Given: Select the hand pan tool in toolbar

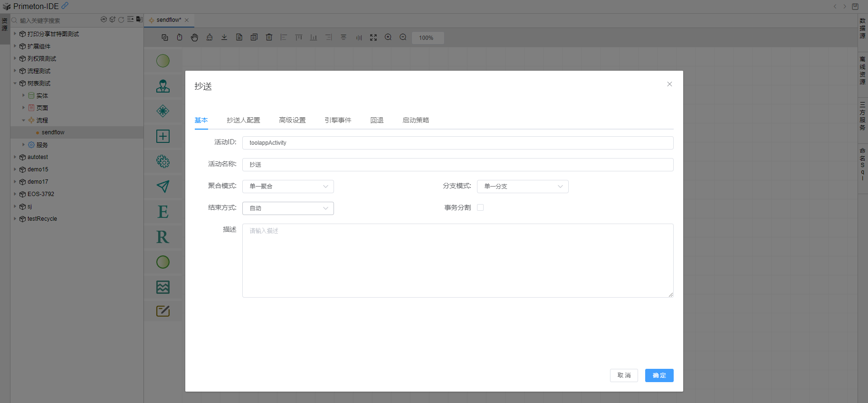Looking at the screenshot, I should tap(194, 37).
